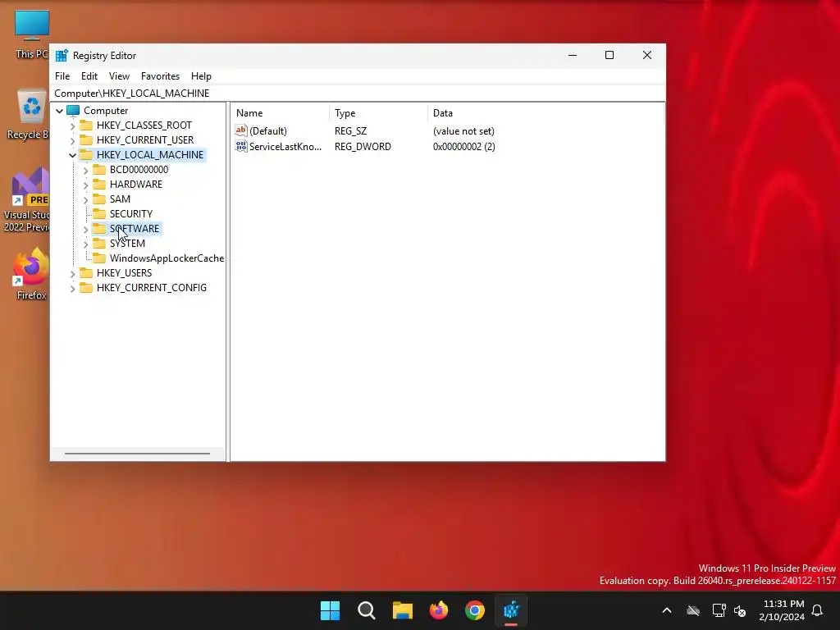The image size is (840, 630).
Task: Click the SECURITY folder icon
Action: [x=99, y=214]
